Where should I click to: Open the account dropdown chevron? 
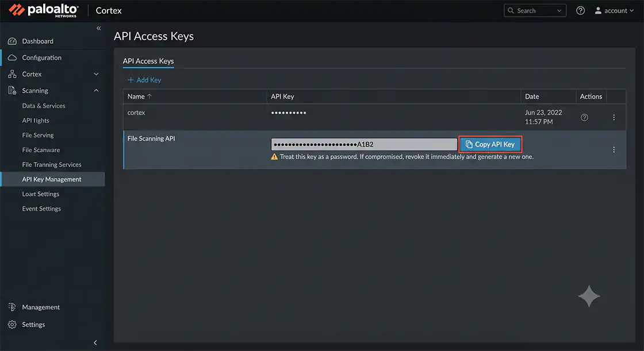coord(632,11)
